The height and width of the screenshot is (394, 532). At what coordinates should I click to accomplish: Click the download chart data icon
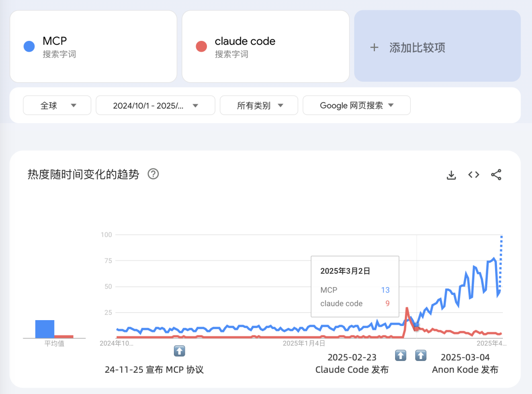(x=451, y=175)
